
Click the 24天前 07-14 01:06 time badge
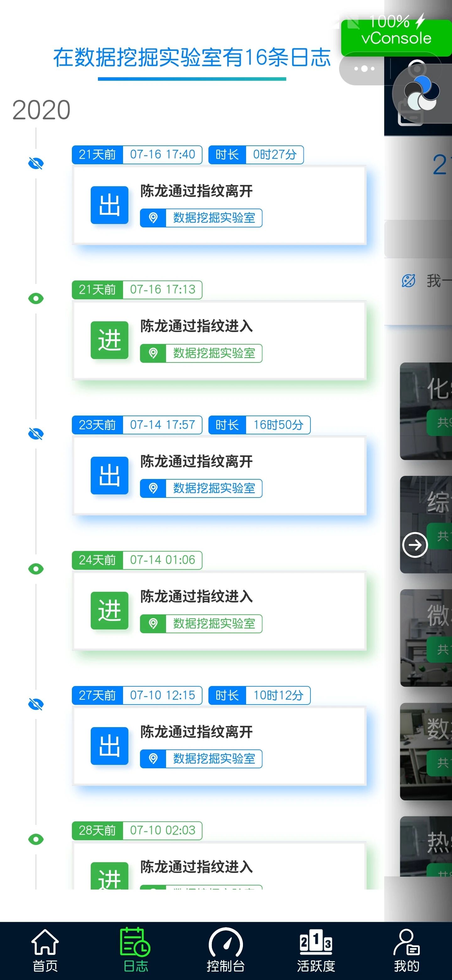(x=137, y=560)
